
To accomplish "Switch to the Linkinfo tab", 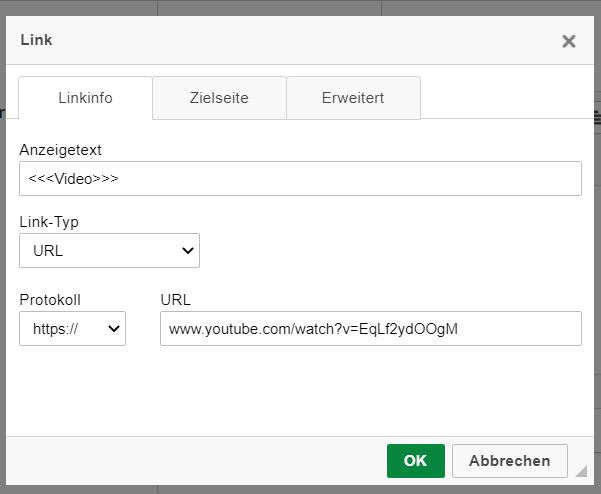I will [x=85, y=98].
